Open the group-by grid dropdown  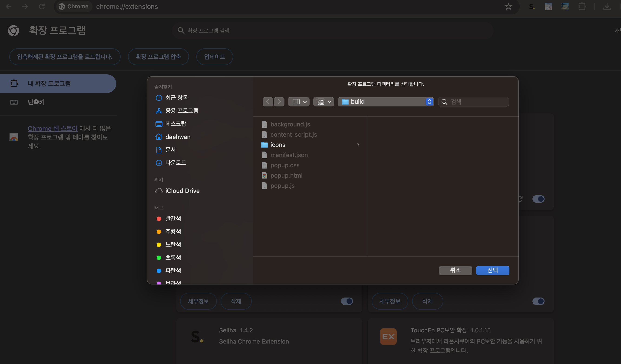coord(324,102)
